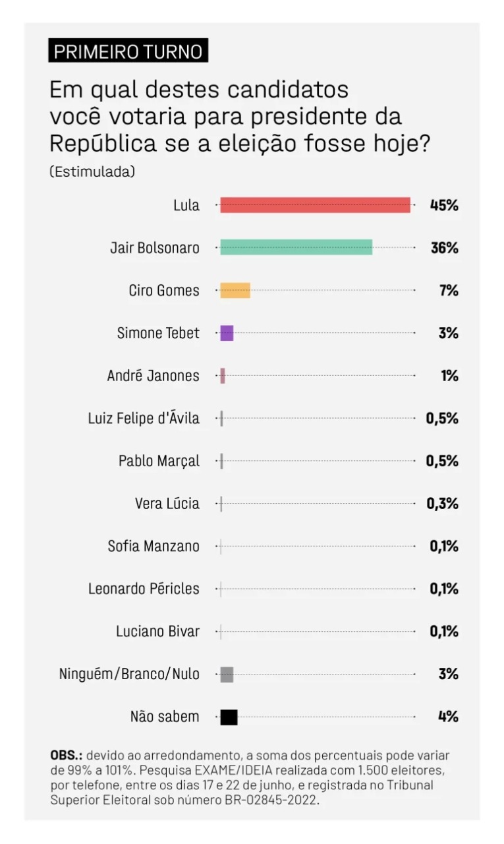Select the Pablo Marçal name
This screenshot has height=844, width=504.
[159, 461]
